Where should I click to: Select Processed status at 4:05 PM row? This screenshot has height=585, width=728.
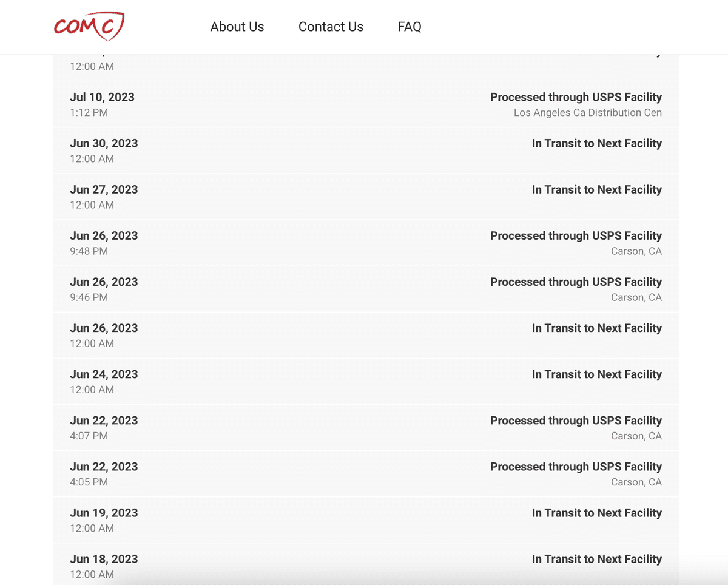pyautogui.click(x=576, y=466)
